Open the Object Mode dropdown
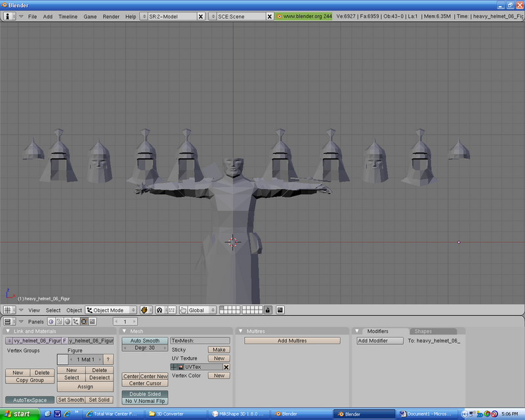This screenshot has width=525, height=420. tap(110, 310)
